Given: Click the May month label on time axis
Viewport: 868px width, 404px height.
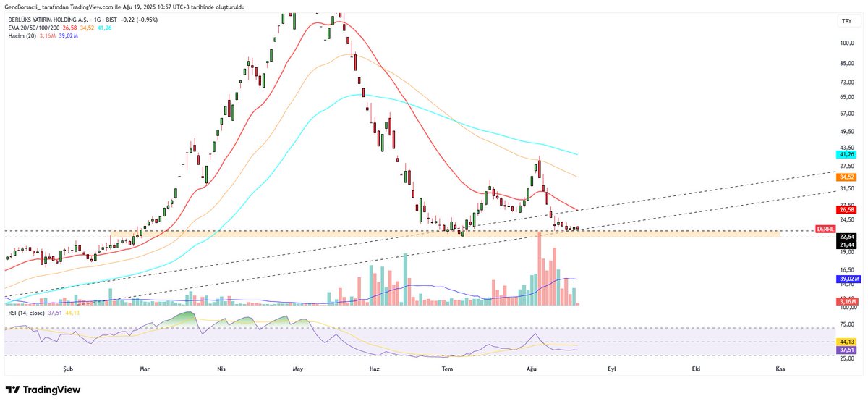Looking at the screenshot, I should [297, 369].
